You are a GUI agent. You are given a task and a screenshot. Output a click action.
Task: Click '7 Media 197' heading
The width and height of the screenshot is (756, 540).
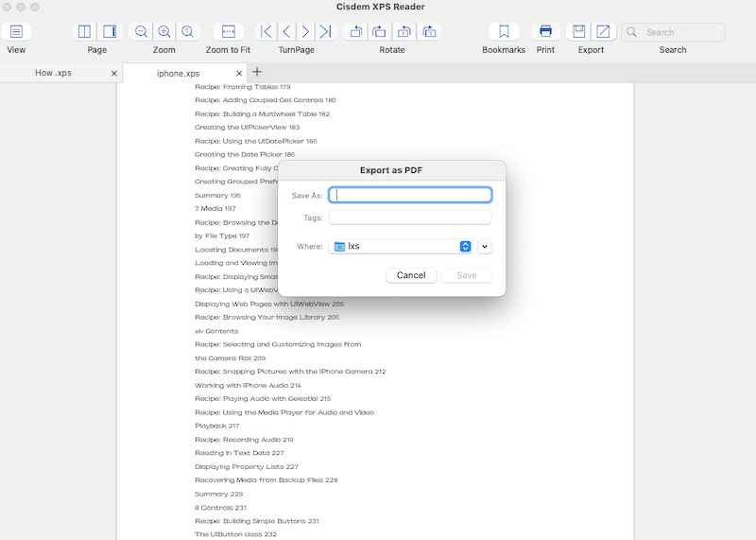click(215, 208)
